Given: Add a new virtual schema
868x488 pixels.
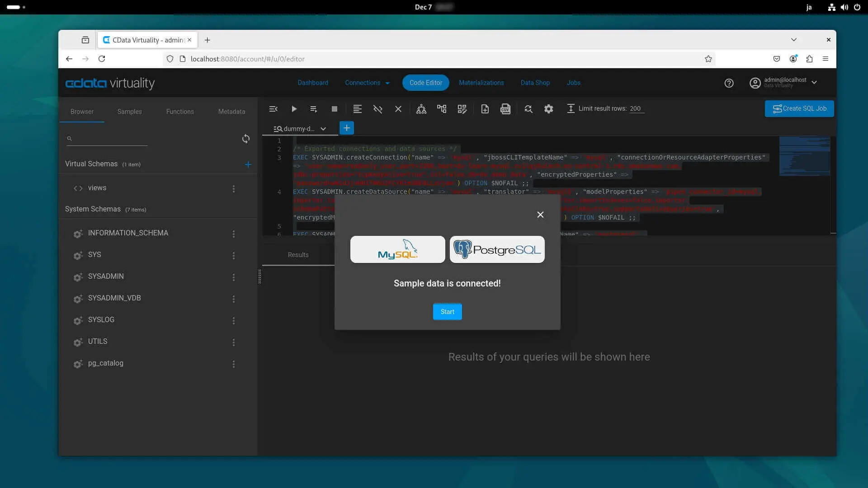Looking at the screenshot, I should (x=248, y=164).
